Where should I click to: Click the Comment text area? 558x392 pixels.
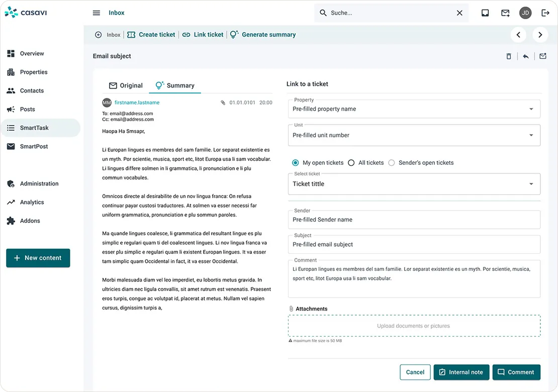click(414, 279)
